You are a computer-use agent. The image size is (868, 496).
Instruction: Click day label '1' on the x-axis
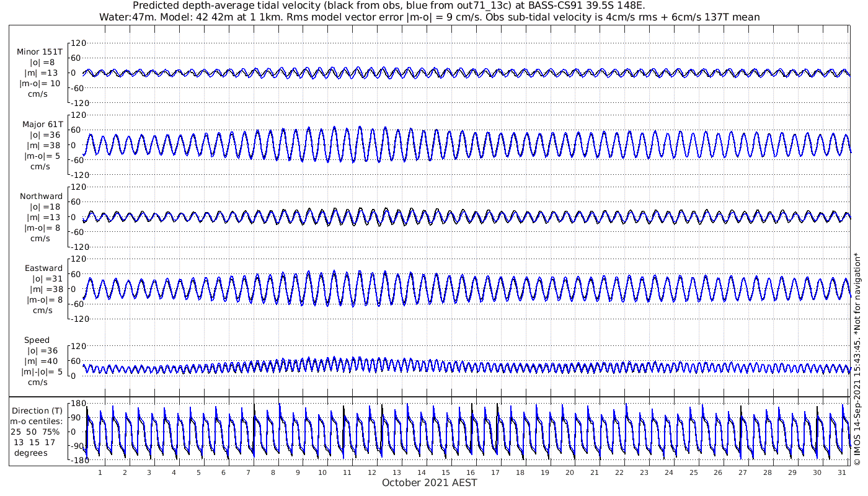click(x=100, y=472)
